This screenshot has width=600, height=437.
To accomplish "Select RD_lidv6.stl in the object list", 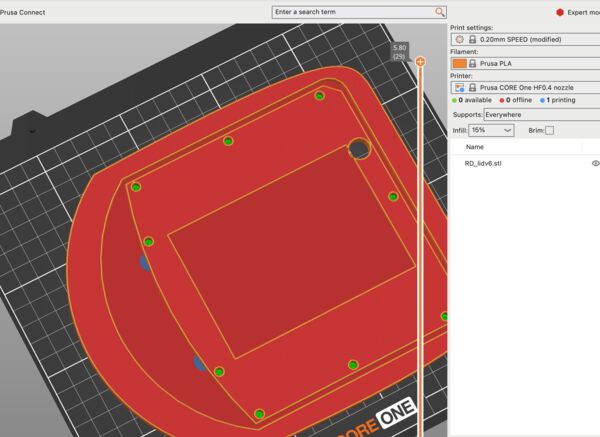I will [x=483, y=163].
